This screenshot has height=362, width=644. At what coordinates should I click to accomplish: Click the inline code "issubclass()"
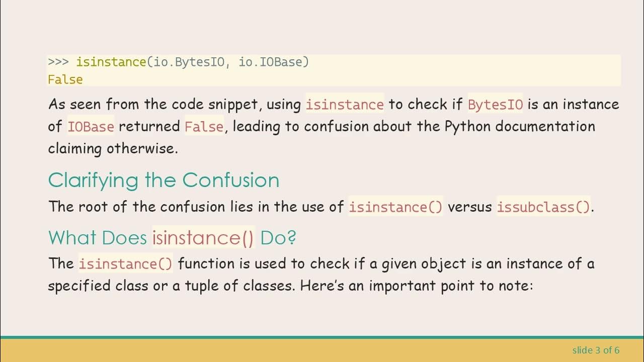click(543, 207)
